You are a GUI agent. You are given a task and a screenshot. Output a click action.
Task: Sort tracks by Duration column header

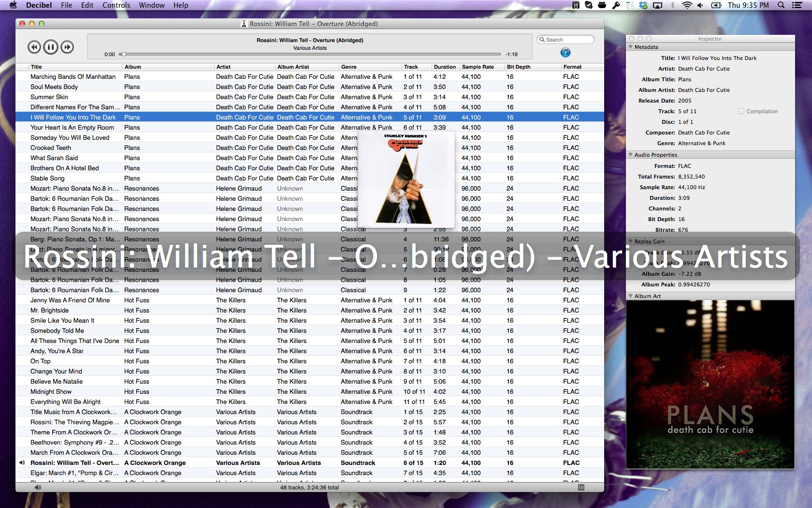(x=445, y=67)
